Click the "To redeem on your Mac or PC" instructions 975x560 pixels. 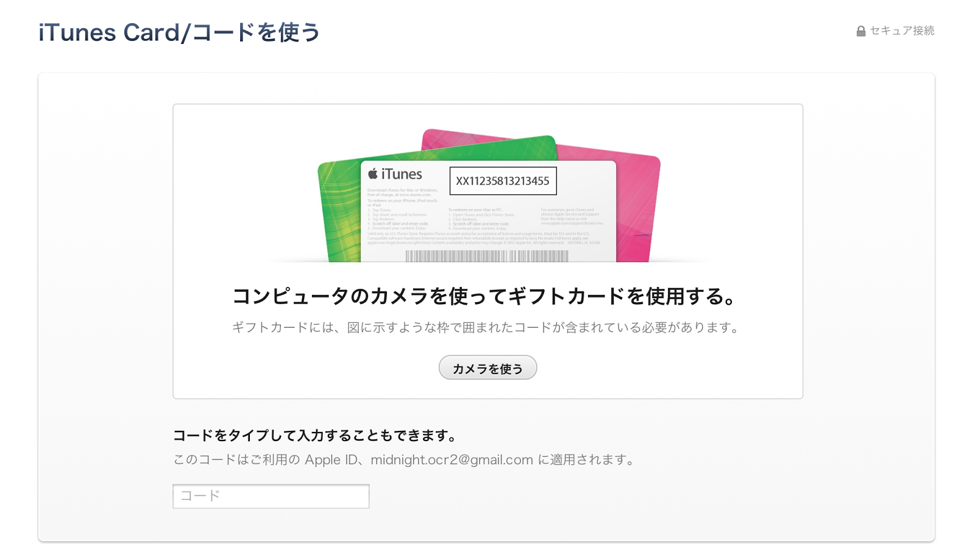pyautogui.click(x=481, y=219)
